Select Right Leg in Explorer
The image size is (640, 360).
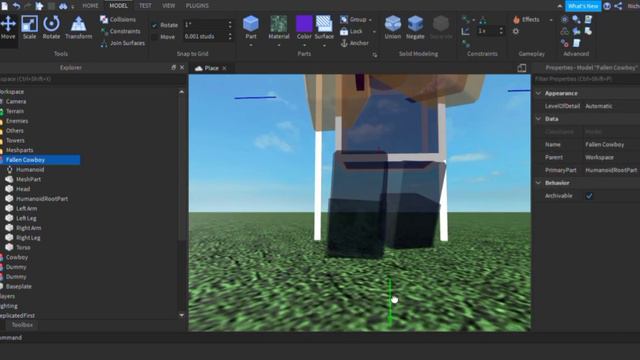pos(28,238)
